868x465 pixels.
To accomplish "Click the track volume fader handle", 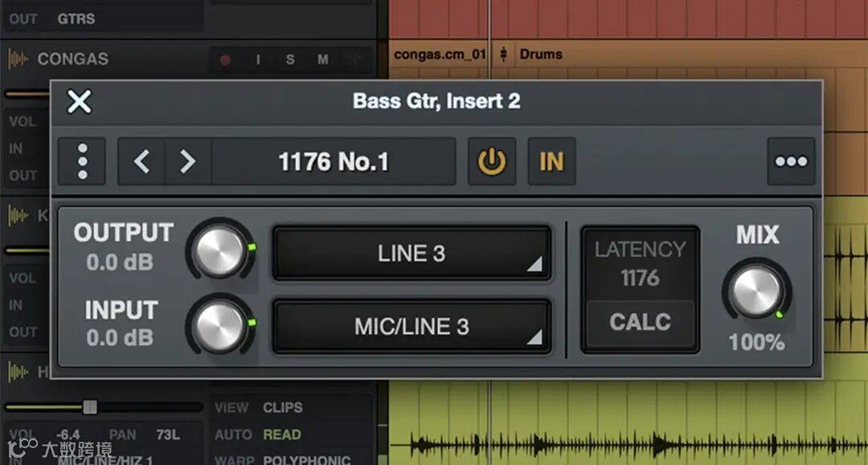I will coord(90,407).
